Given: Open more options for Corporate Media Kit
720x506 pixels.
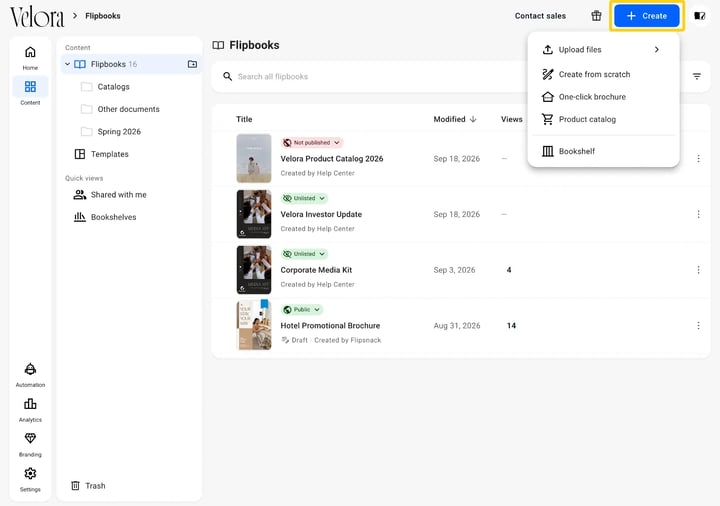Looking at the screenshot, I should 698,270.
